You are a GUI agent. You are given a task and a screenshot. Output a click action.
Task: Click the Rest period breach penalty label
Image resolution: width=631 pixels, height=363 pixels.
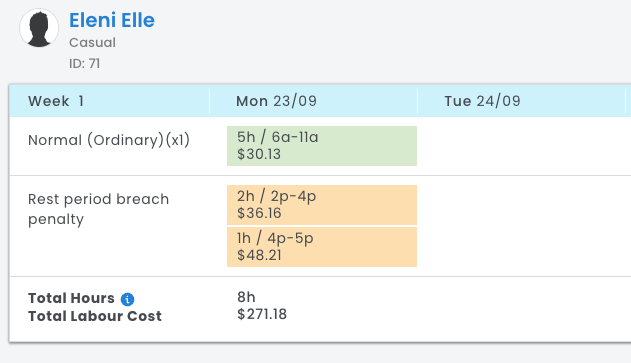click(99, 209)
